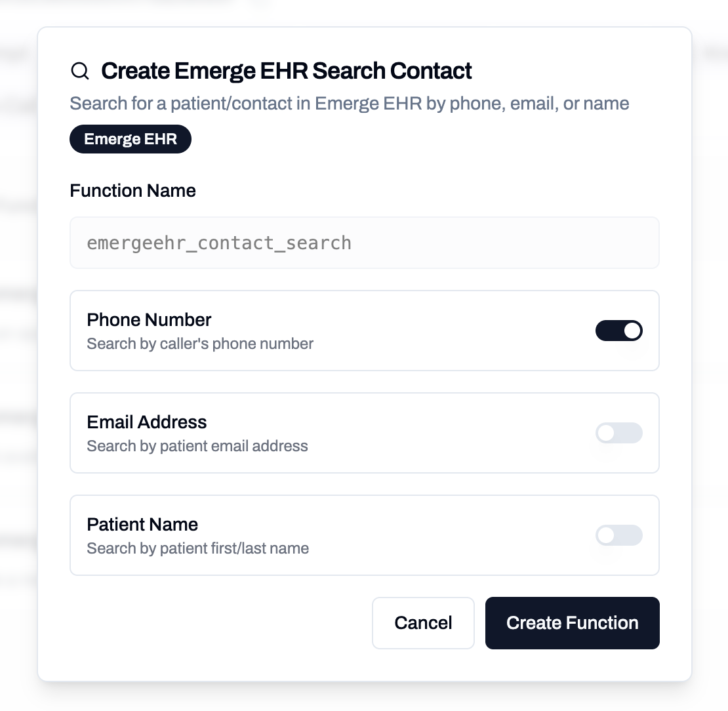
Task: Click the Phone Number heading text
Action: (x=149, y=319)
